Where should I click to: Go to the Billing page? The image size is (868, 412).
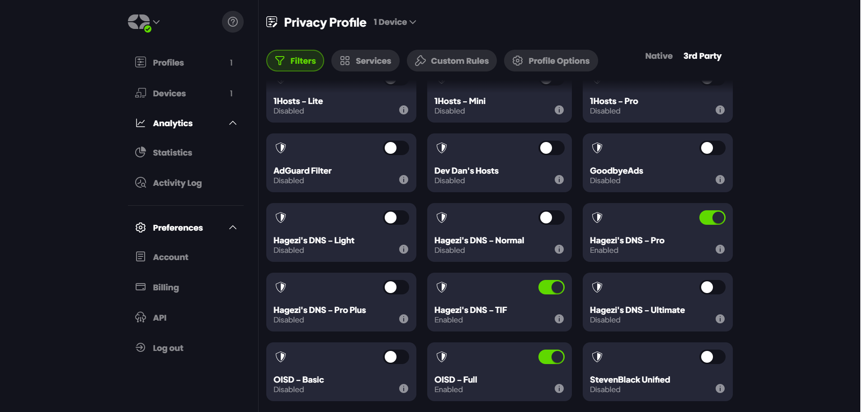165,287
